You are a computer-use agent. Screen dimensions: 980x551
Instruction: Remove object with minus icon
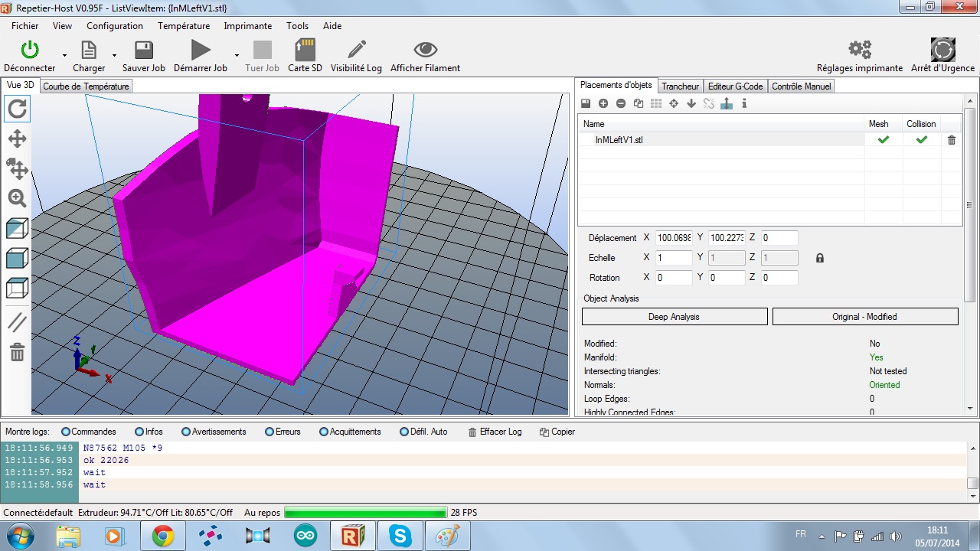tap(621, 103)
